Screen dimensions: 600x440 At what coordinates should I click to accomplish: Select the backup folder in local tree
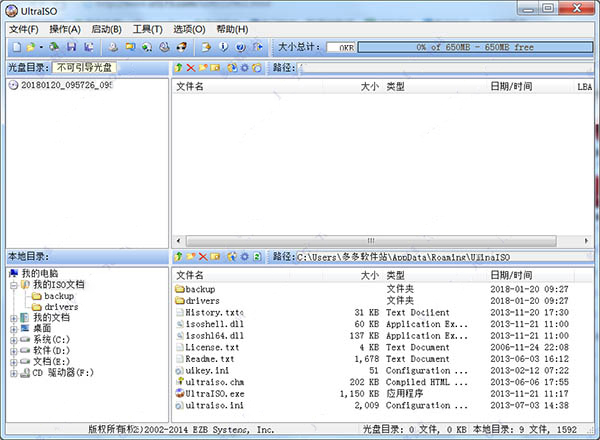59,296
